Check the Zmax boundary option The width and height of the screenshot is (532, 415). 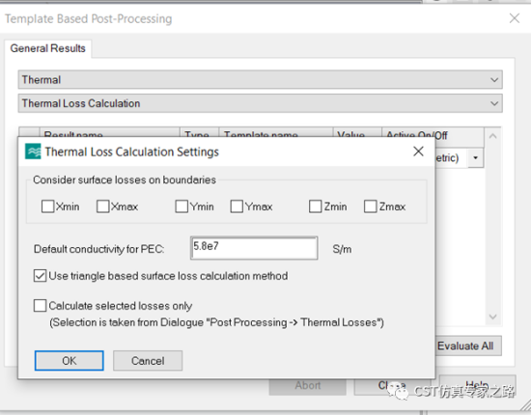(370, 207)
